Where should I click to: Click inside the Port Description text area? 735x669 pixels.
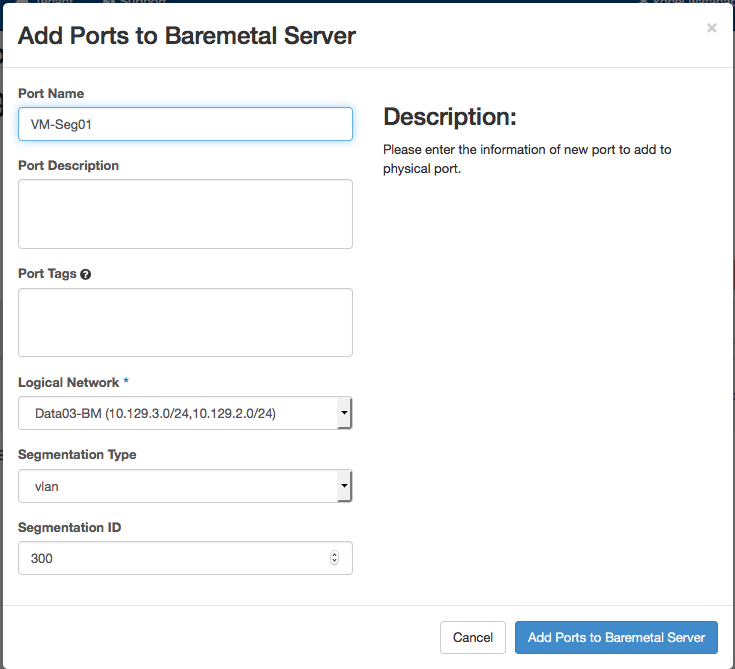click(185, 214)
